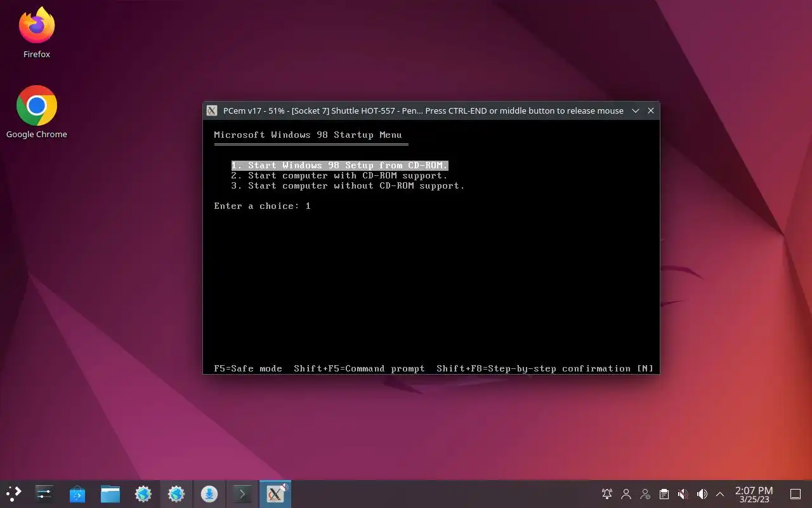Click the crossed-out muted speaker tray icon
Screen dimensions: 812x508
tap(683, 493)
